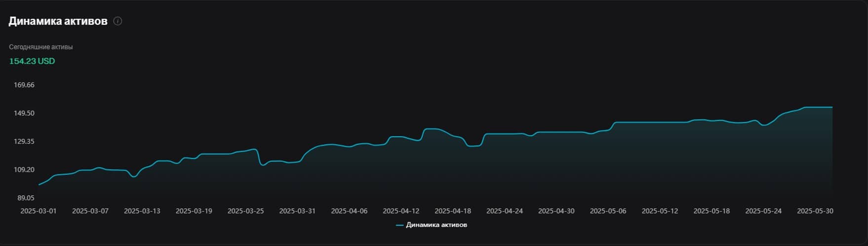Click the 154.23 USD asset value
The width and height of the screenshot is (868, 246).
32,61
